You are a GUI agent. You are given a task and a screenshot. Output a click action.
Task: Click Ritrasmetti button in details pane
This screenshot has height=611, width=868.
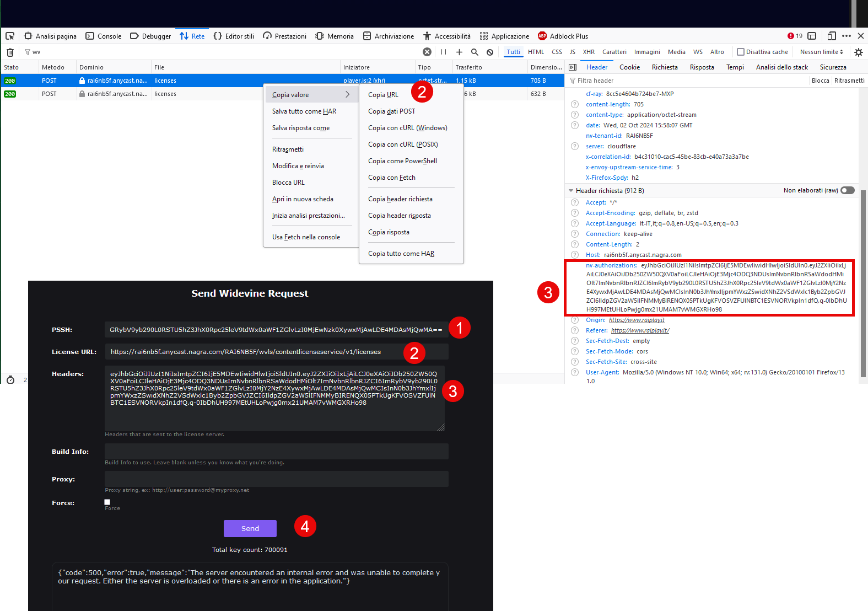tap(849, 81)
